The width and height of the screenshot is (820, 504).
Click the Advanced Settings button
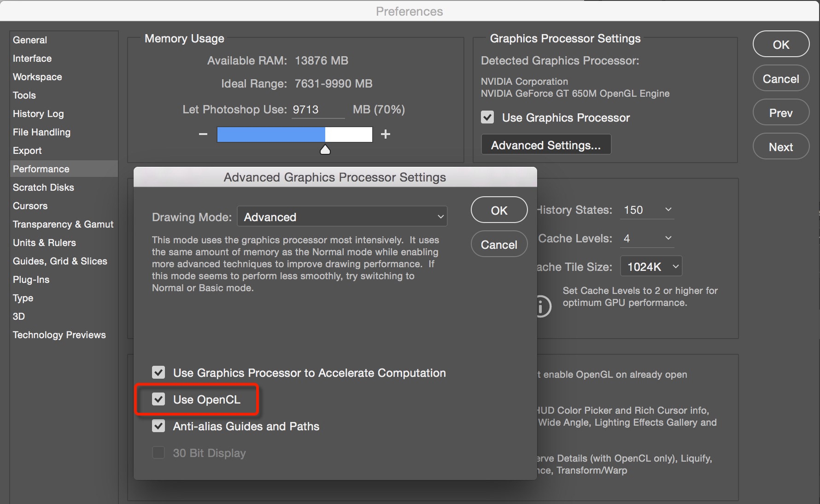pyautogui.click(x=545, y=144)
